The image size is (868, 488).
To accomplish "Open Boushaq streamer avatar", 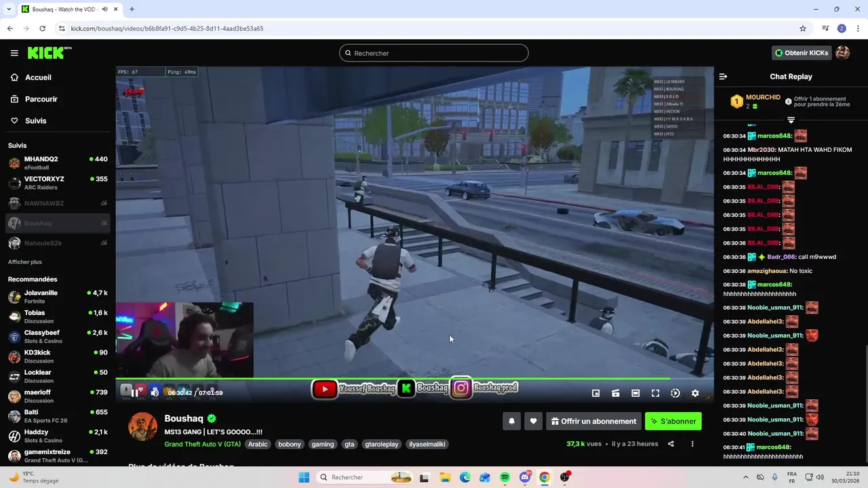I will (143, 426).
